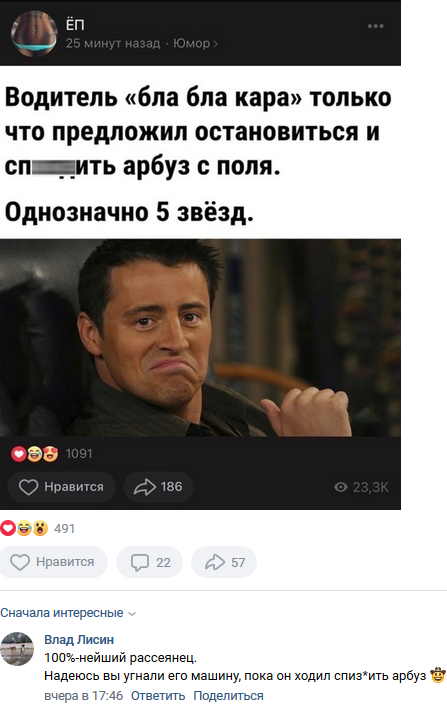Click Влад Лисин's comment avatar
447x704 pixels.
(x=17, y=649)
